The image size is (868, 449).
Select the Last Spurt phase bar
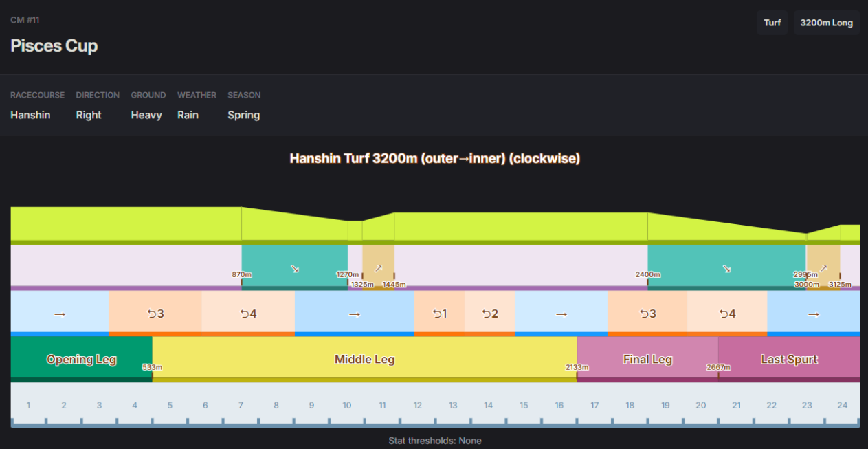click(x=789, y=359)
